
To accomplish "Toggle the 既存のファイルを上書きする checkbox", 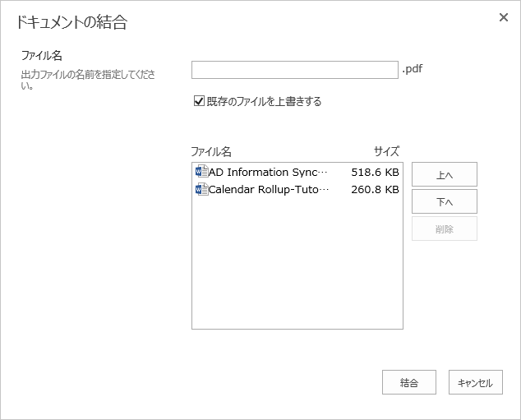I will coord(198,101).
